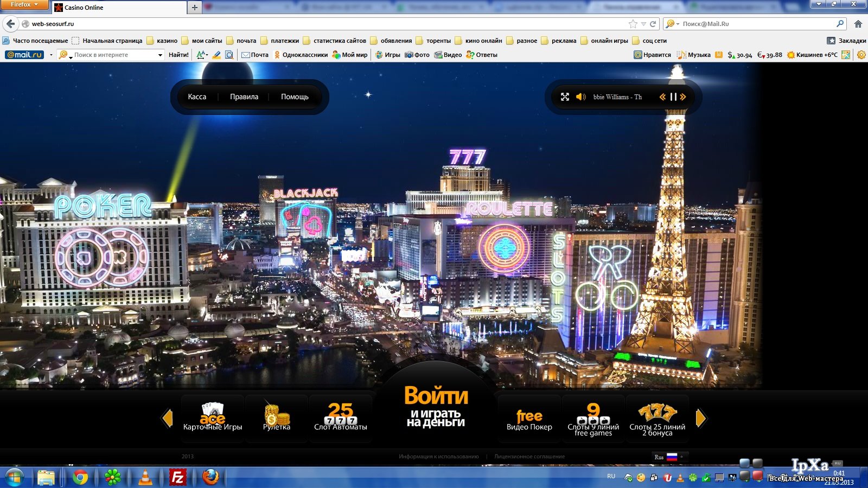Open Windows Start button

coord(14,478)
